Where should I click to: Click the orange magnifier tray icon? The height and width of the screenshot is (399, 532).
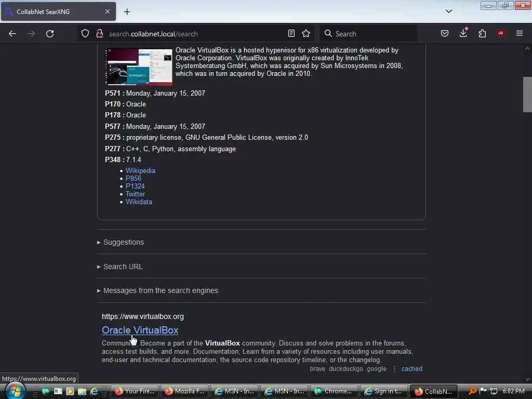[472, 391]
